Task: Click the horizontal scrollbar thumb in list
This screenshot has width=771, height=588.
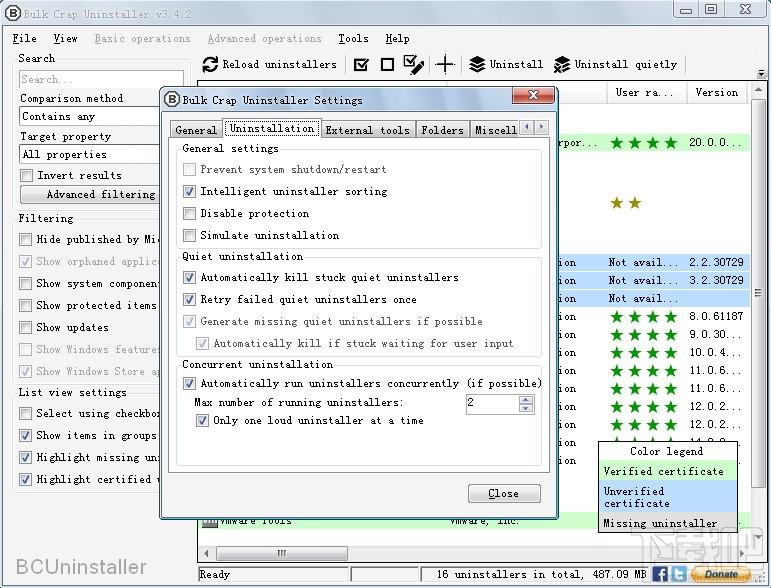Action: pos(281,553)
